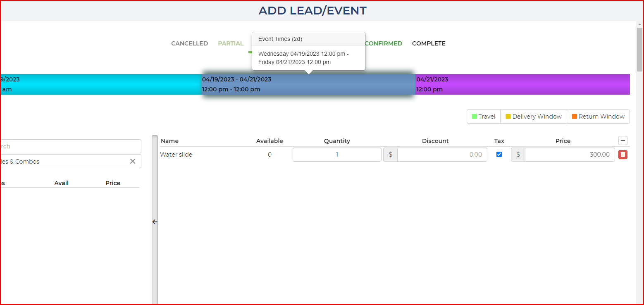Toggle the Travel legend button
This screenshot has width=644, height=305.
[x=483, y=117]
